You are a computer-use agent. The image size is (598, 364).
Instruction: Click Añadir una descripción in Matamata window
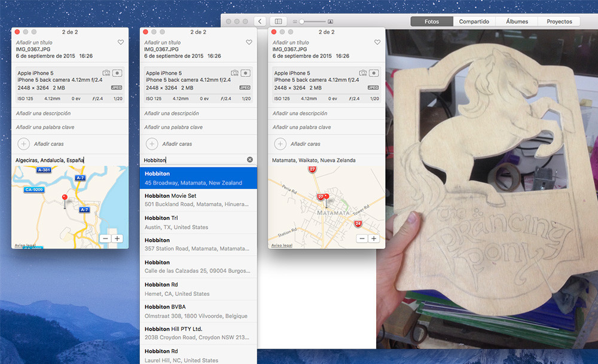pyautogui.click(x=300, y=113)
